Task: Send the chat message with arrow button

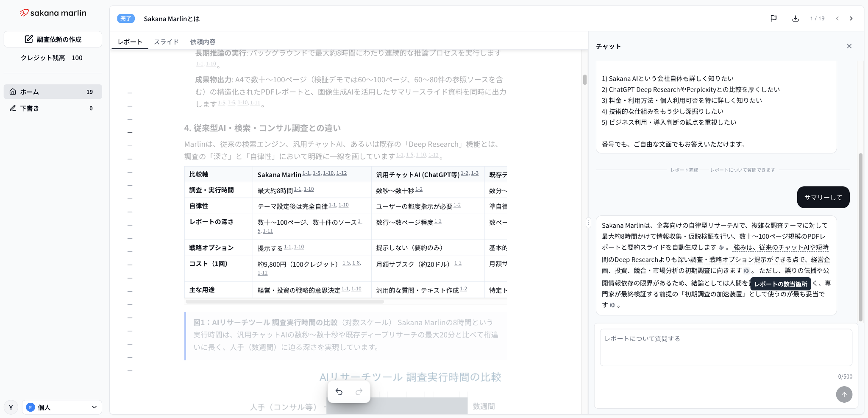Action: pyautogui.click(x=844, y=394)
